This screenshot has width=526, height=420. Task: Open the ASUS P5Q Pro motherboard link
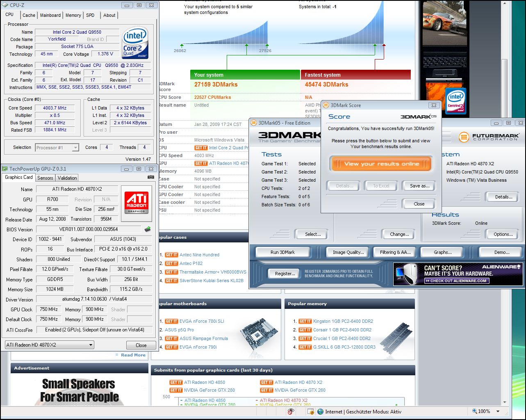(x=179, y=330)
